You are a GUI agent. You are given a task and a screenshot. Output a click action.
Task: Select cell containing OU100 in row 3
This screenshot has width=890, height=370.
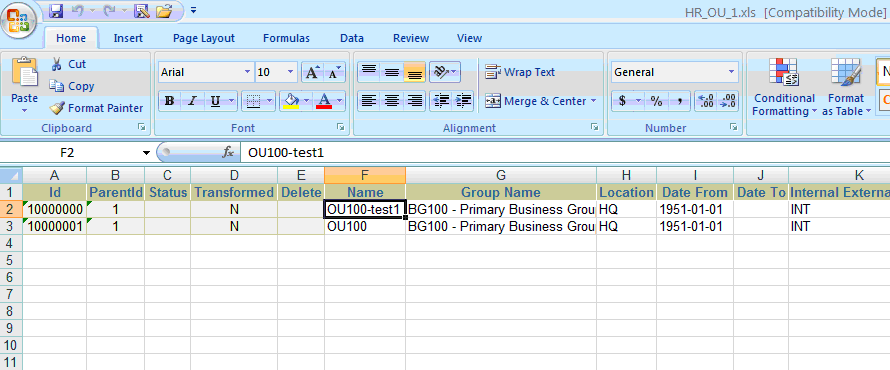click(365, 226)
